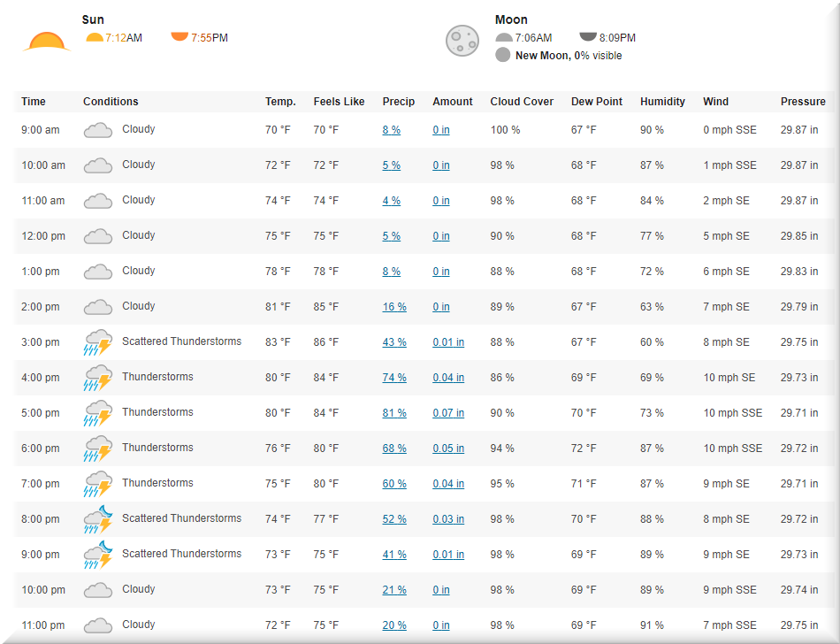Click the sunset icon beside 7:55PM
Screen dimensions: 840x644
[x=179, y=37]
